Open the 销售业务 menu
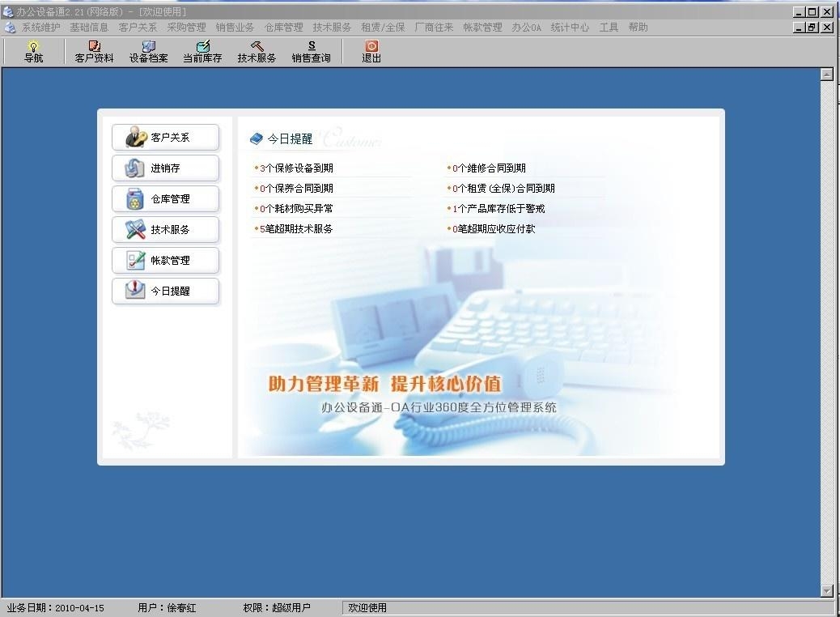 click(235, 27)
